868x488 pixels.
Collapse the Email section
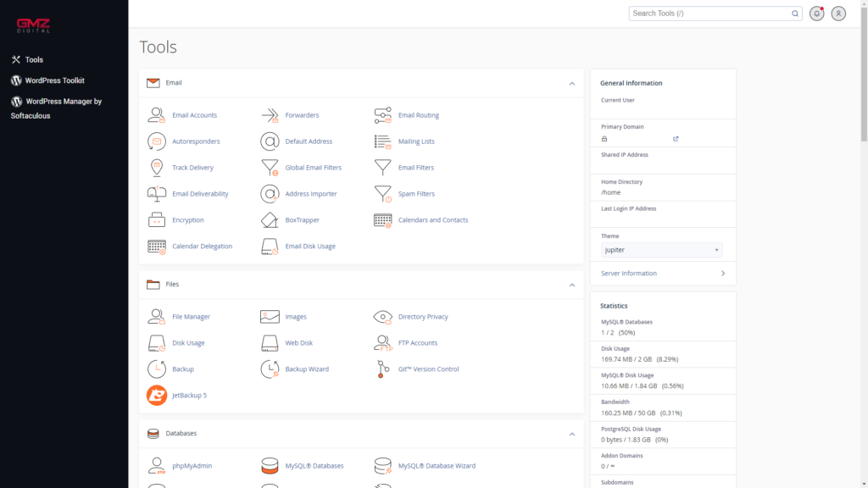pyautogui.click(x=572, y=84)
